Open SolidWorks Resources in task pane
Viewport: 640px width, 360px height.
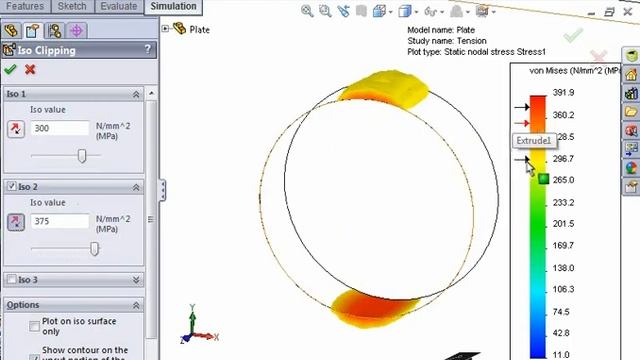[631, 56]
